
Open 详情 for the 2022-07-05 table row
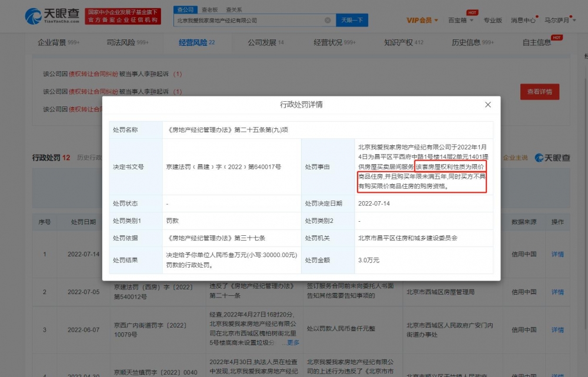point(557,292)
